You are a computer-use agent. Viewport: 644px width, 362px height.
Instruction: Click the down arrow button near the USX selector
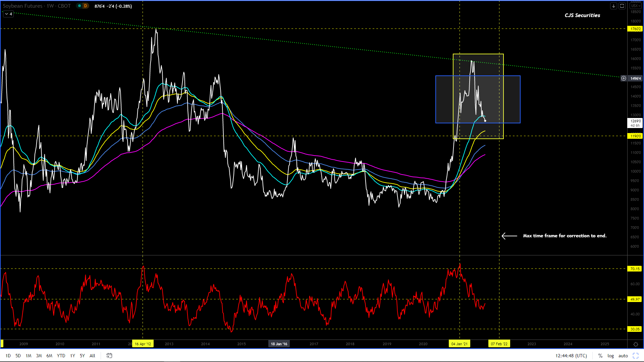[x=613, y=6]
